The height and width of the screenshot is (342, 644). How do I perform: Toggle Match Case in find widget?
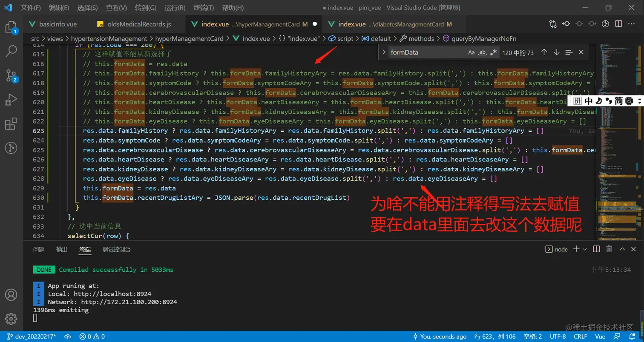(471, 52)
